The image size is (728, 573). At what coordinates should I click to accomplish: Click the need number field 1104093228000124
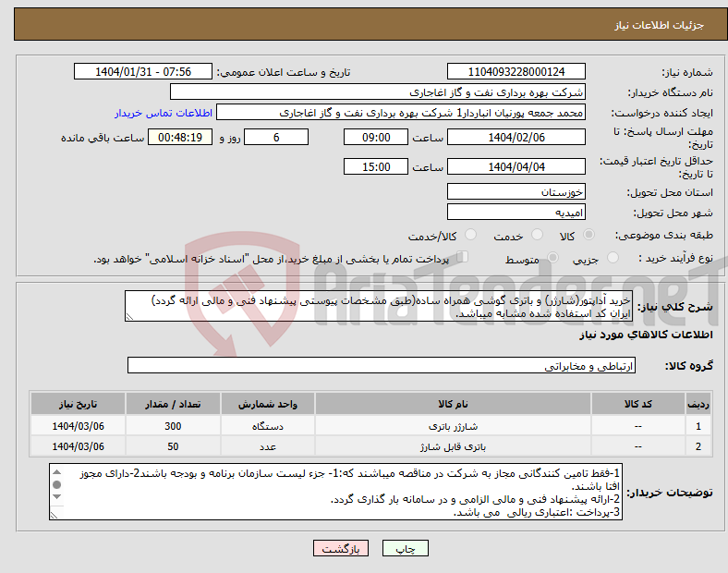point(516,71)
